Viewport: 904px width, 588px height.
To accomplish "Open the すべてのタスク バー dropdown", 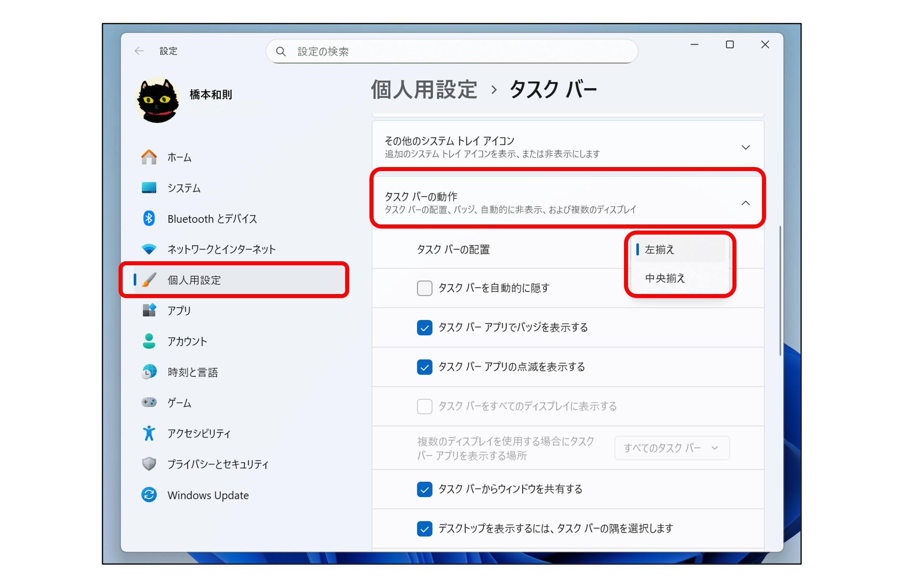I will coord(671,448).
